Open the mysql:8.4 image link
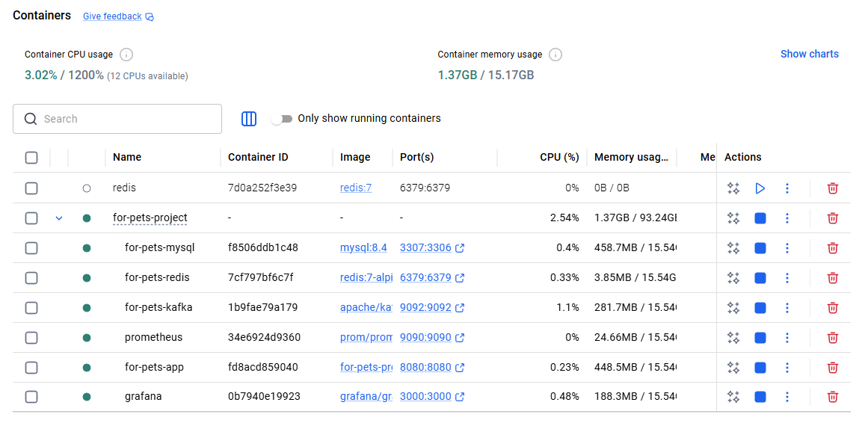Image resolution: width=868 pixels, height=429 pixels. point(362,248)
